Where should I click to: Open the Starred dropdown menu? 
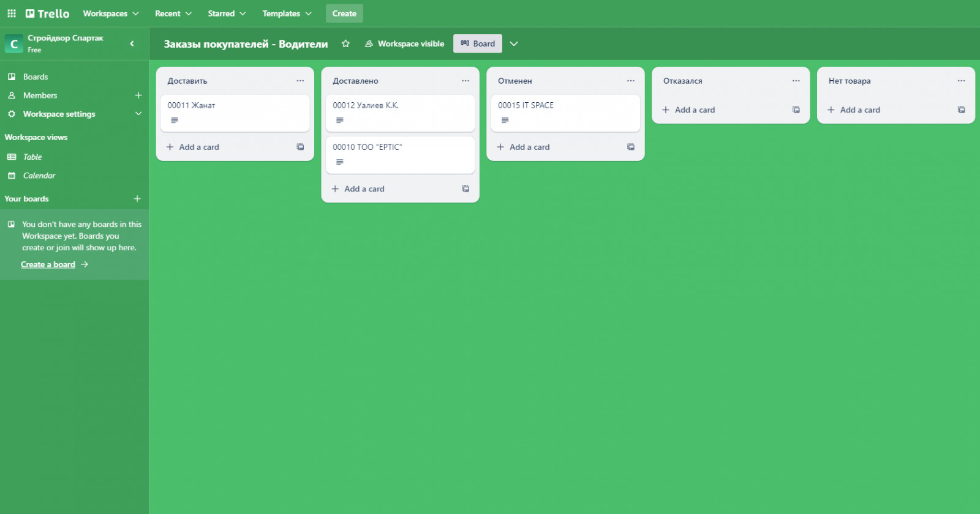pos(227,13)
